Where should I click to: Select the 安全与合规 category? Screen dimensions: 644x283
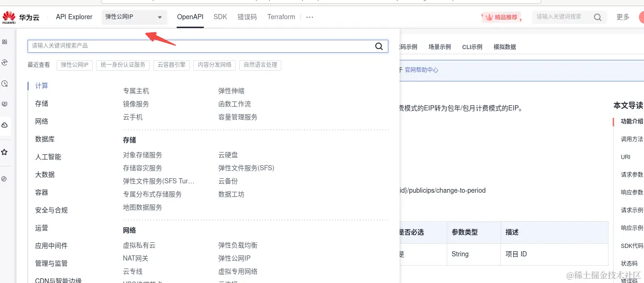tap(51, 210)
